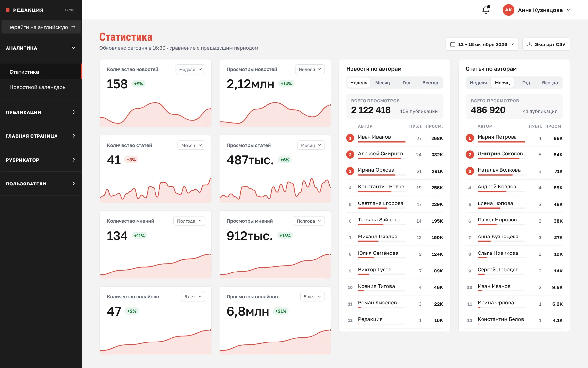Open Полгода dropdown on Просмотры мнений card
This screenshot has width=588, height=368.
point(309,221)
